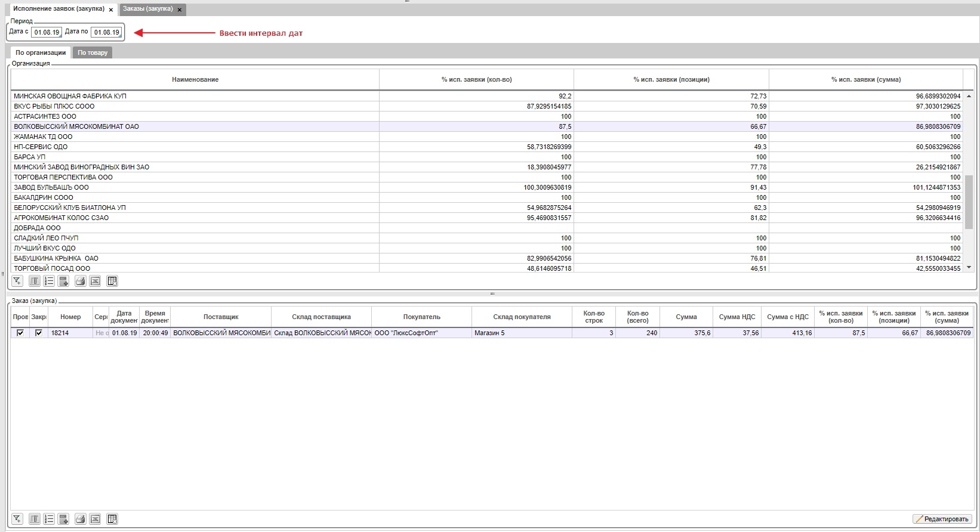Click the Дата по date field
980x532 pixels.
(106, 32)
